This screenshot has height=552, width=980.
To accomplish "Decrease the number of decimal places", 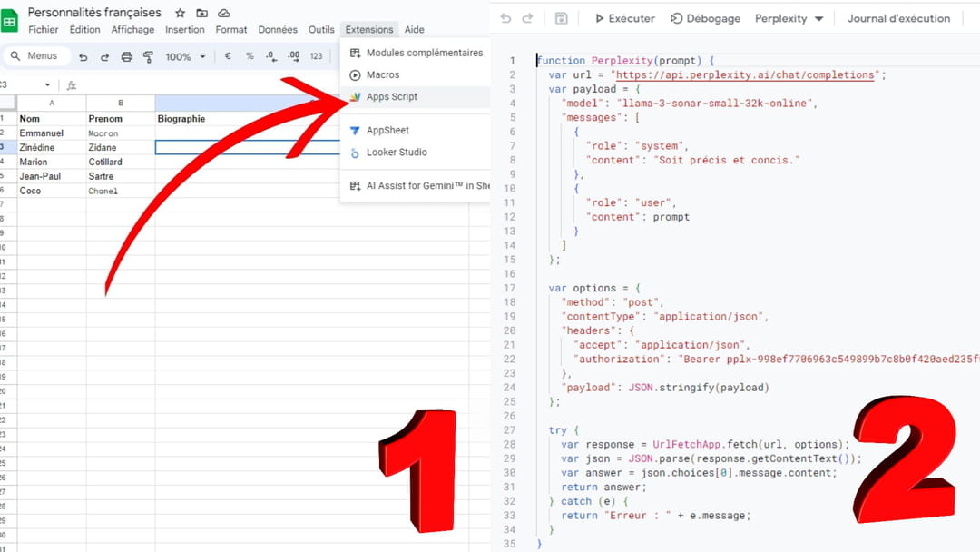I will tap(271, 56).
